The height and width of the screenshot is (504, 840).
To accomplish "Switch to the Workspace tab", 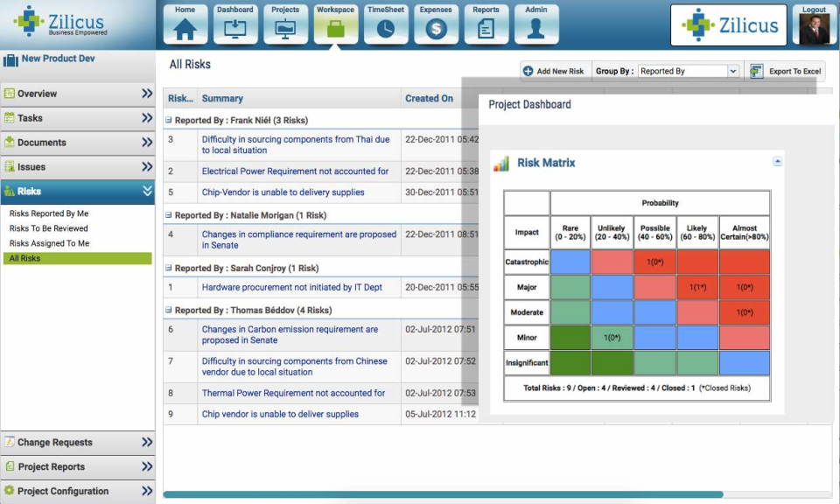I will click(334, 29).
